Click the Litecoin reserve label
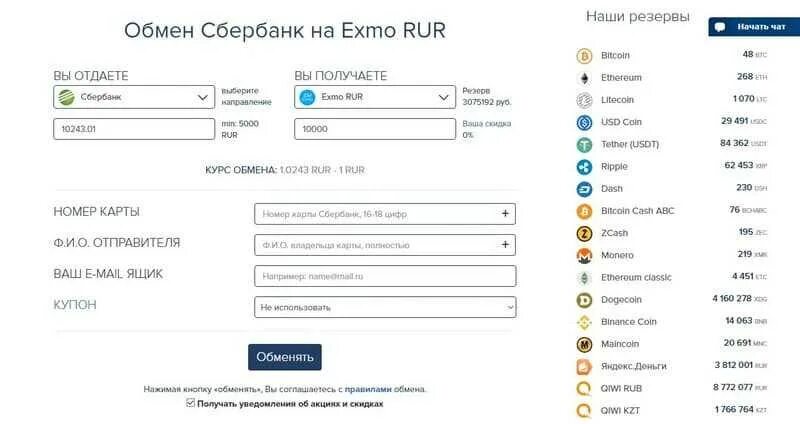Image resolution: width=800 pixels, height=424 pixels. 617,99
